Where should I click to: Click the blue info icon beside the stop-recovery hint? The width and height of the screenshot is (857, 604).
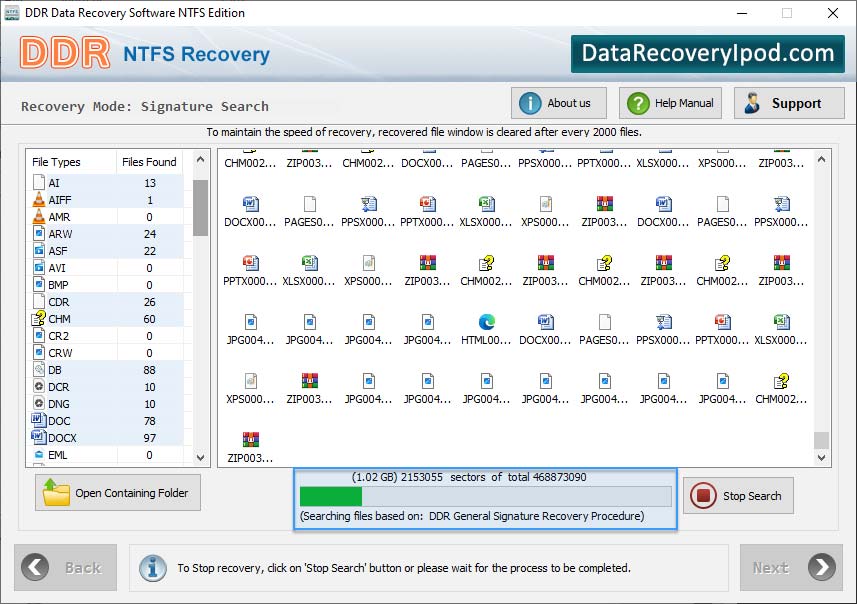click(x=152, y=568)
